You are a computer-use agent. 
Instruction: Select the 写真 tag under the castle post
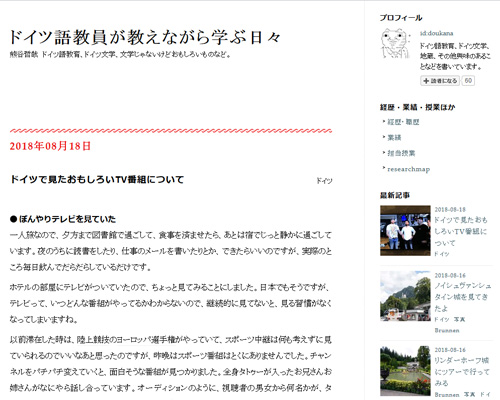click(459, 319)
